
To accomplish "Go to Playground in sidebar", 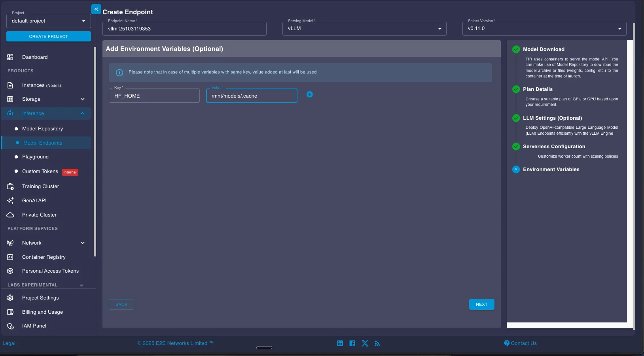I will (35, 157).
